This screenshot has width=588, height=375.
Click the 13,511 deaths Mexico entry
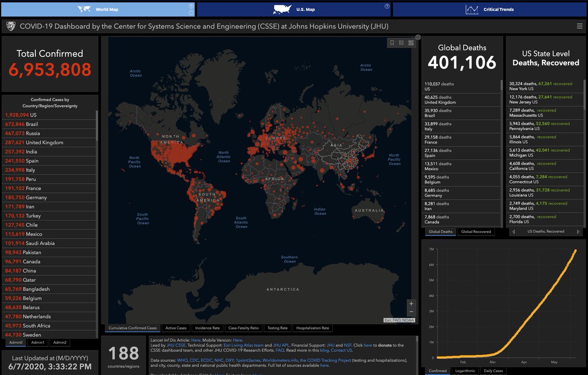tap(462, 166)
